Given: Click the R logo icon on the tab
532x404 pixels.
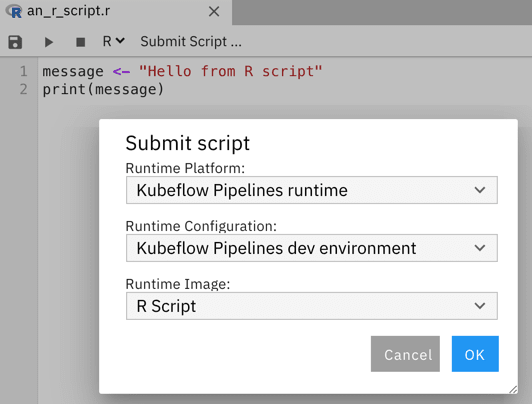Looking at the screenshot, I should coord(14,11).
